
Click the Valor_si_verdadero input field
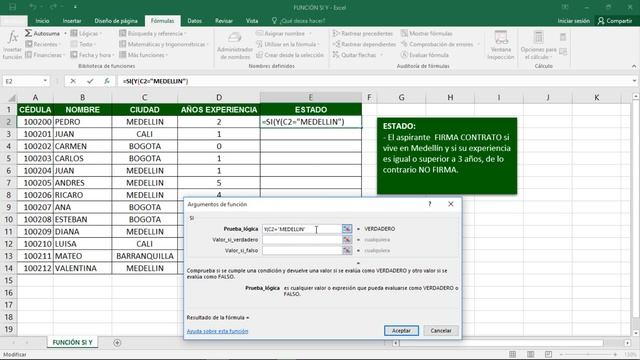[x=302, y=240]
